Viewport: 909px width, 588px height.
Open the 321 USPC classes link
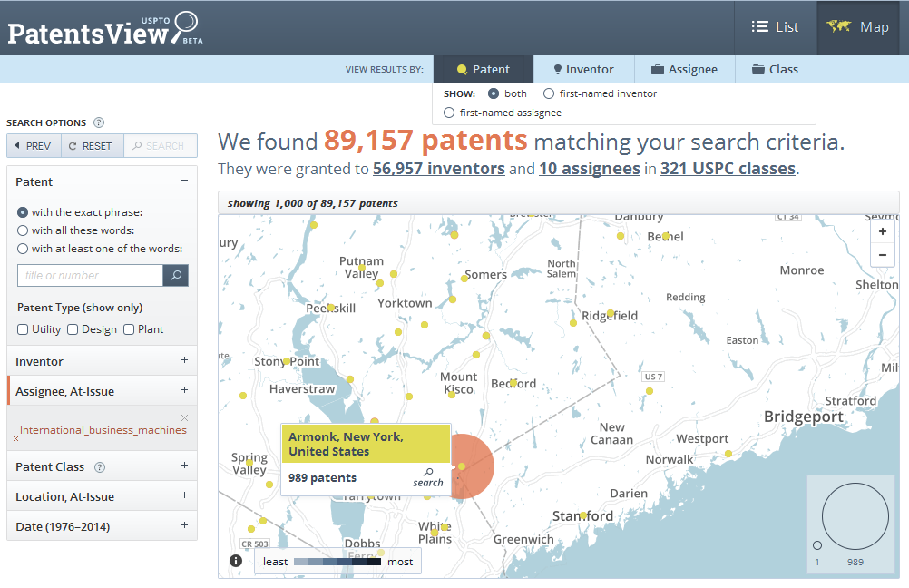pos(728,169)
